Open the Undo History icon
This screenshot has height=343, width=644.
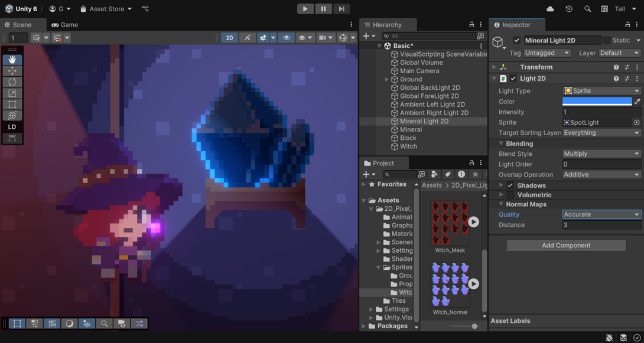pos(569,9)
